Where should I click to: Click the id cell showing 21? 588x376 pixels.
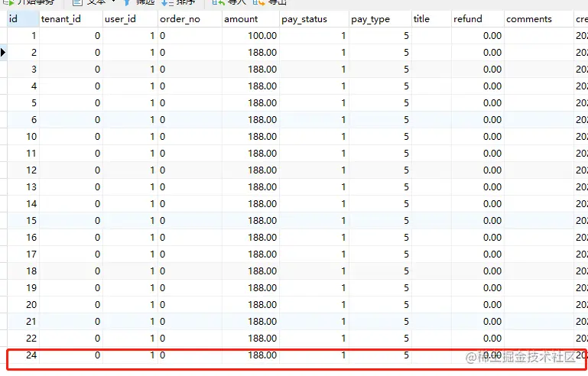point(23,321)
